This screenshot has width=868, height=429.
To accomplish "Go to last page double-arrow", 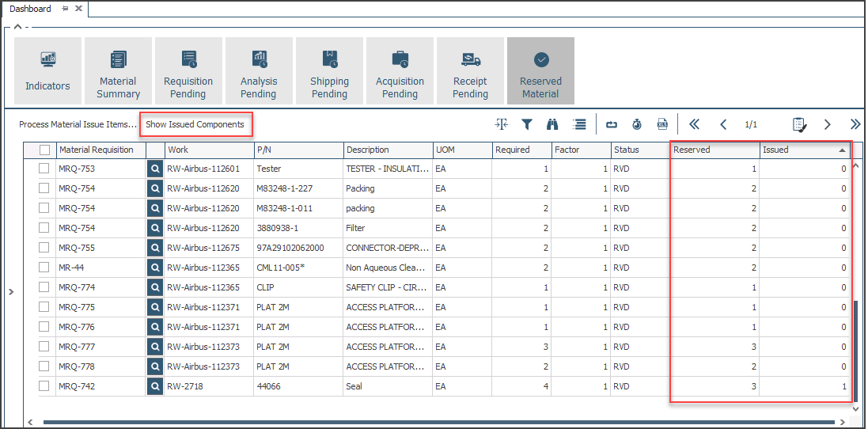I will coord(855,124).
